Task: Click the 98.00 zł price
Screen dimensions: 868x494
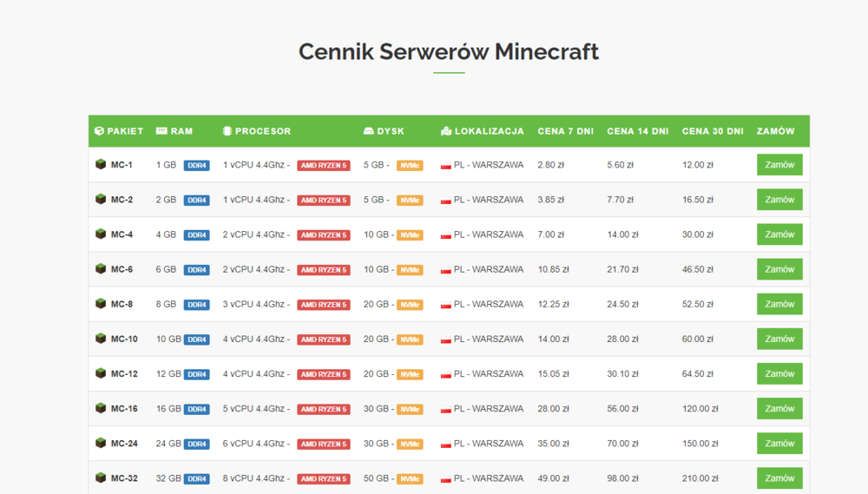Action: pos(622,478)
